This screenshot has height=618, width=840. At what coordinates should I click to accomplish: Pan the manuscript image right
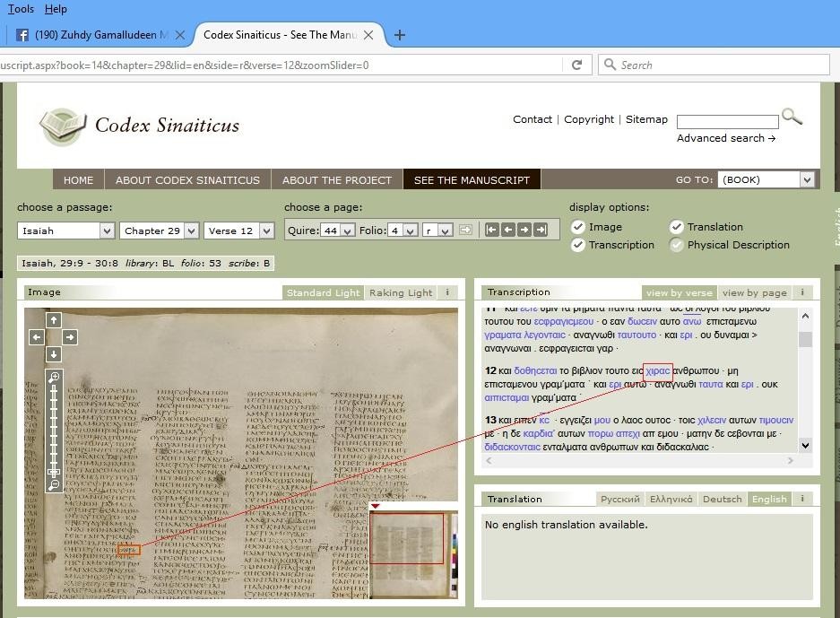tap(70, 337)
